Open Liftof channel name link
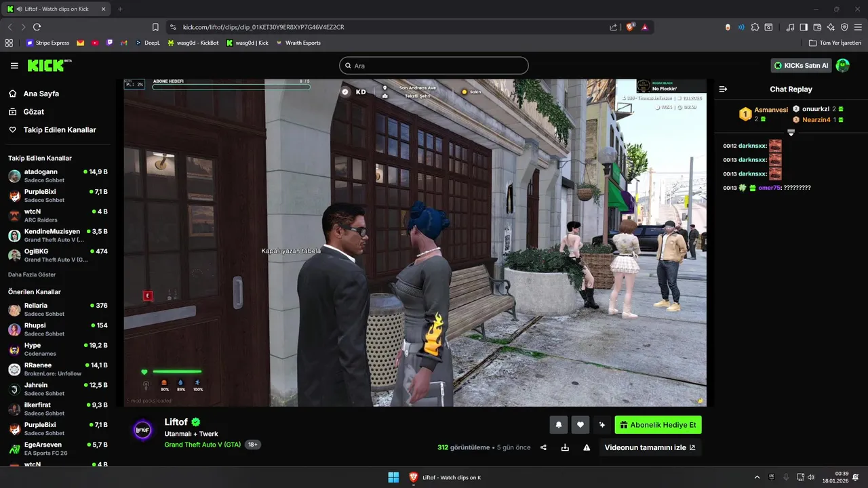Image resolution: width=868 pixels, height=488 pixels. 176,422
